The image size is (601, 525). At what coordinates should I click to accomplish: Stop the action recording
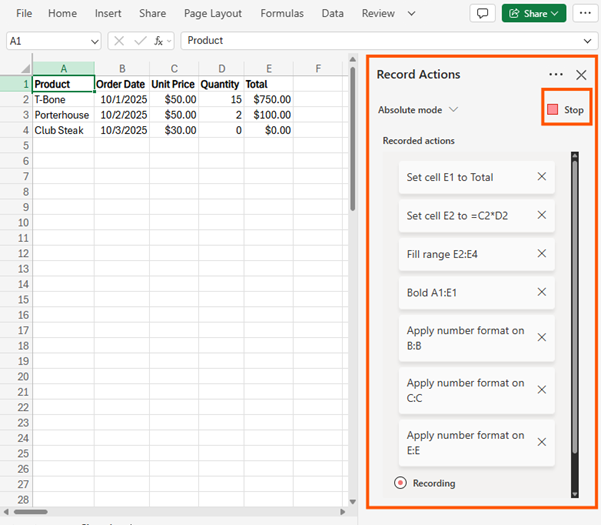[x=565, y=109]
